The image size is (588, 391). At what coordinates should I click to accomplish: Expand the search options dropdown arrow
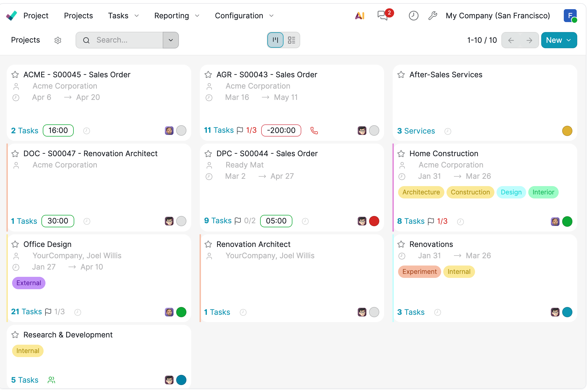tap(171, 40)
